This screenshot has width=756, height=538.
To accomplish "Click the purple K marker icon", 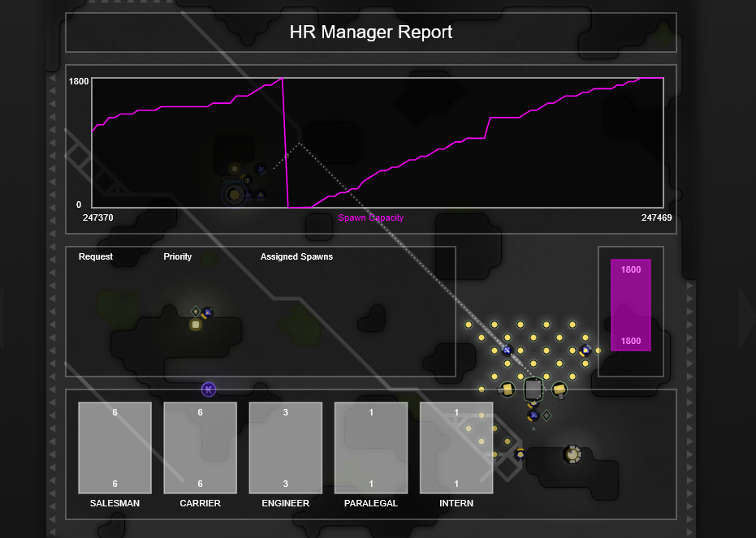I will click(208, 390).
